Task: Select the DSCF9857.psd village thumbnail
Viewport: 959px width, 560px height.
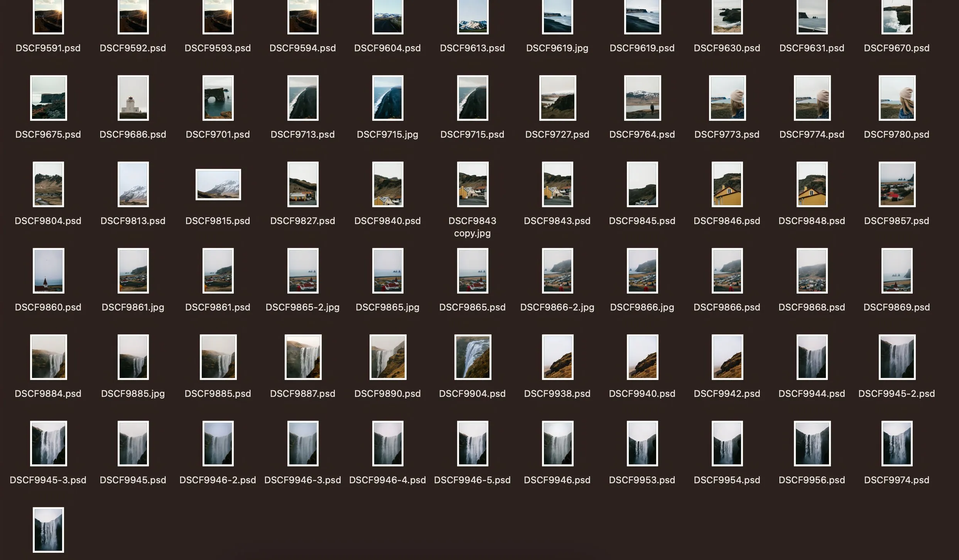Action: coord(897,185)
